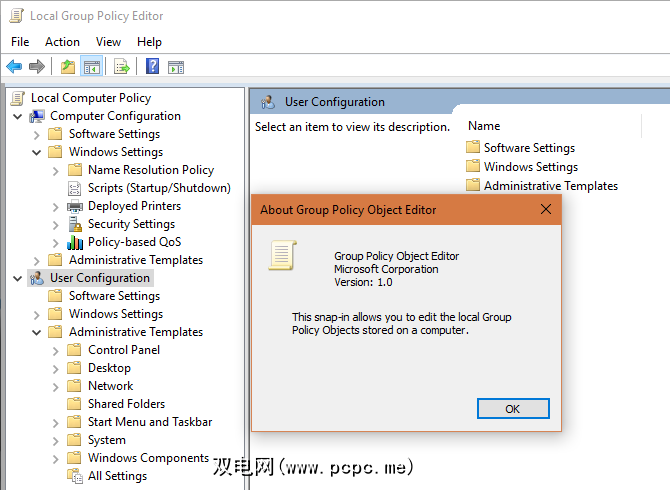Click the scroll icon in About dialog
Viewport: 670px width, 490px height.
(x=282, y=255)
